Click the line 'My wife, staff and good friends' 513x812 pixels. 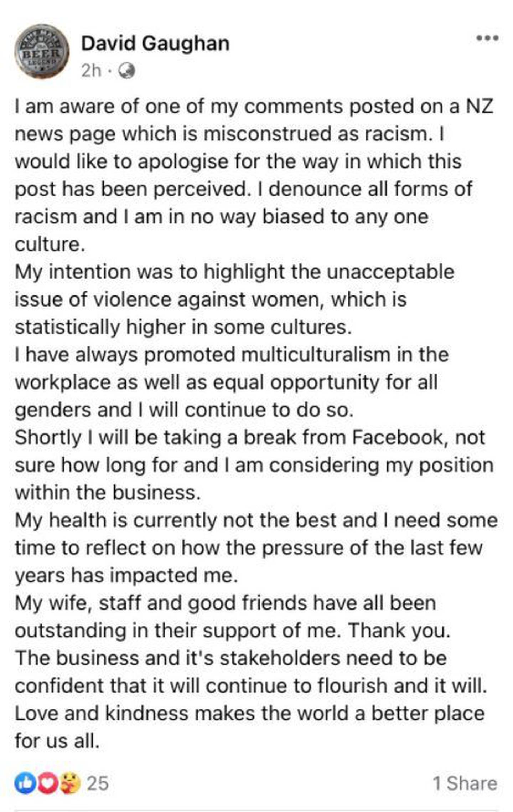pyautogui.click(x=226, y=603)
